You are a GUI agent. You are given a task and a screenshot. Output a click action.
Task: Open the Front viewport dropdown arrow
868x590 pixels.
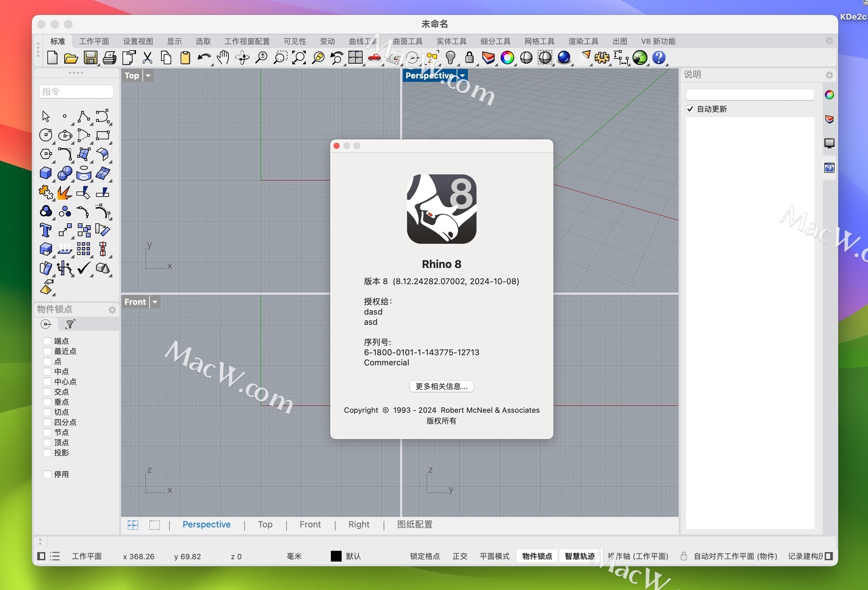[x=155, y=302]
